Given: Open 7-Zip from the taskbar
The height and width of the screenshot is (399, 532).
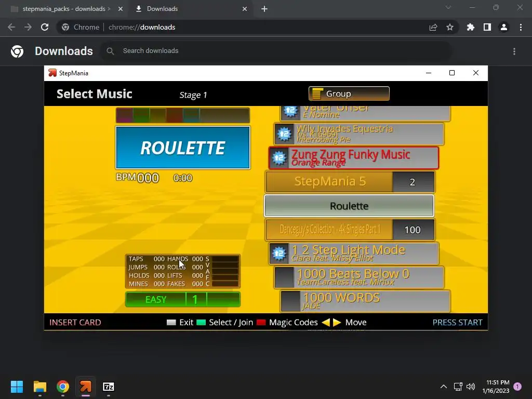Looking at the screenshot, I should (x=109, y=387).
